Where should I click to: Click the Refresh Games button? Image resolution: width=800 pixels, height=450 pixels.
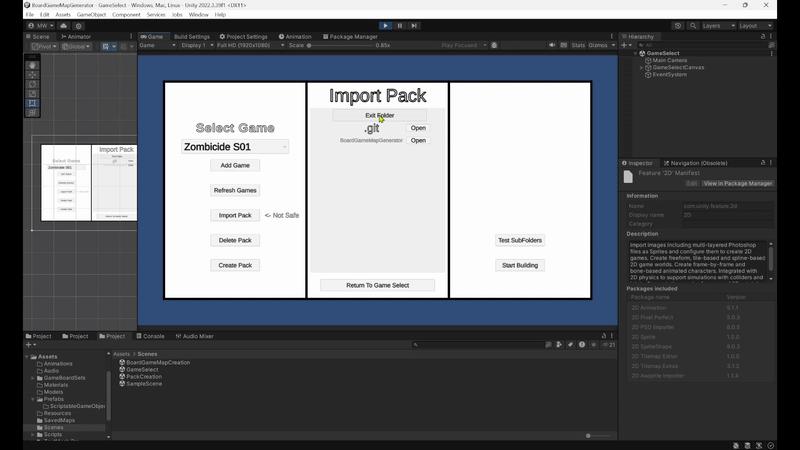point(235,190)
